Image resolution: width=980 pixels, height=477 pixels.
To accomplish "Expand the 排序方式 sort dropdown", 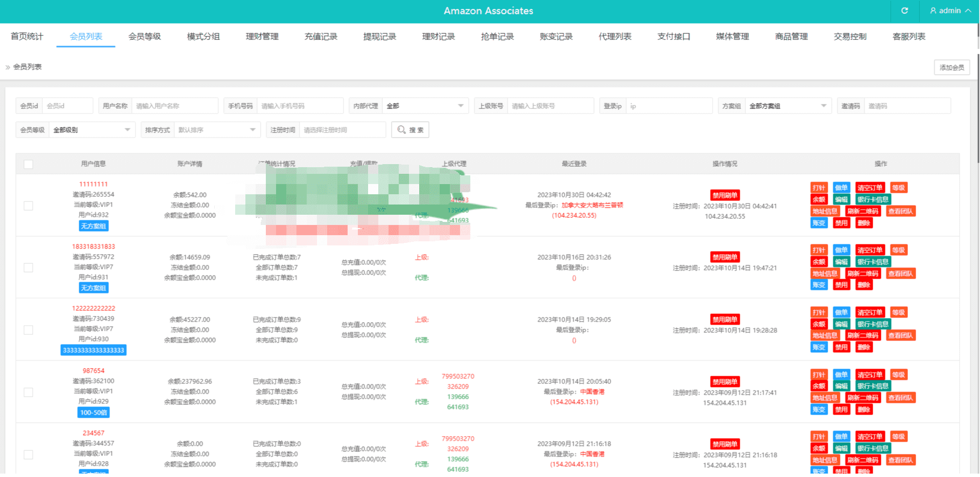I will (x=217, y=130).
